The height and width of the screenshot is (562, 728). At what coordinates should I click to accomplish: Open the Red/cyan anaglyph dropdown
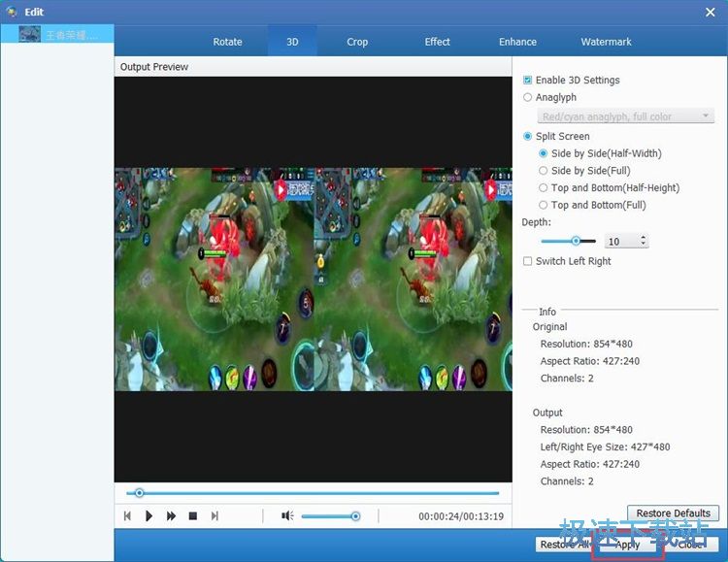pyautogui.click(x=625, y=116)
